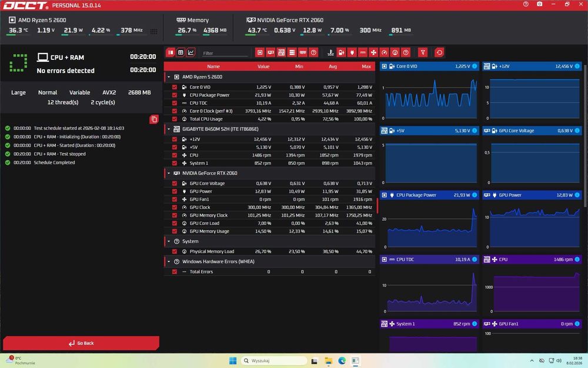Click the blue dot on Core 0 VID graph

475,66
